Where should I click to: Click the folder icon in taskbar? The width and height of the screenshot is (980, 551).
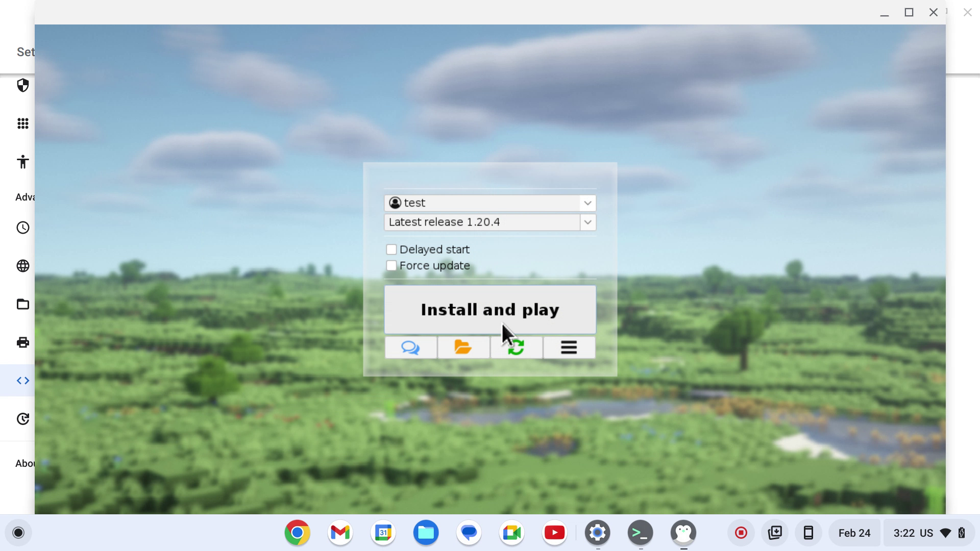pos(425,532)
